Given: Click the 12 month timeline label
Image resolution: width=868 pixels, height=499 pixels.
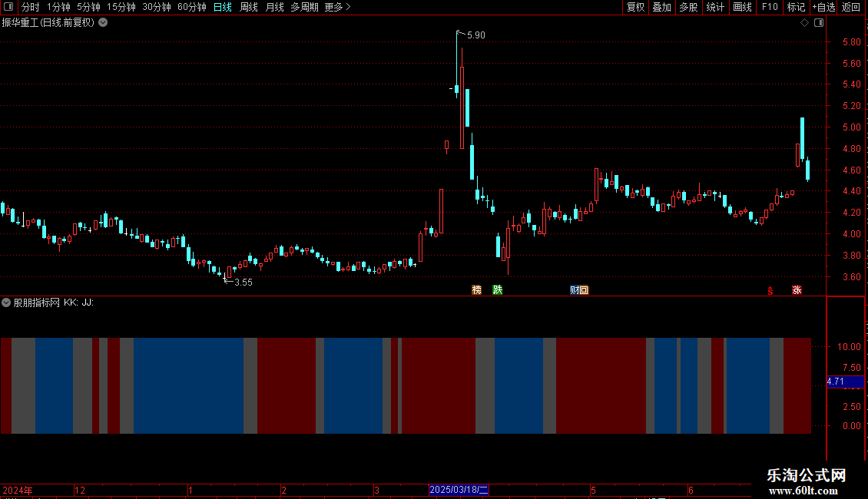Looking at the screenshot, I should 80,490.
